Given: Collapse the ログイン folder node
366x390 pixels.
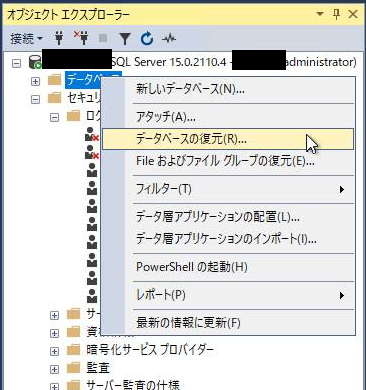Looking at the screenshot, I should pyautogui.click(x=54, y=117).
